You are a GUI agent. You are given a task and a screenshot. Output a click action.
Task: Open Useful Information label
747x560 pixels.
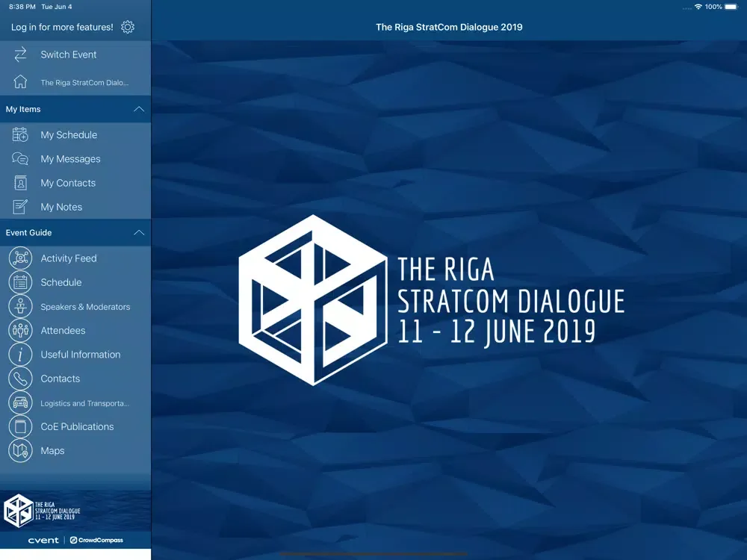81,354
